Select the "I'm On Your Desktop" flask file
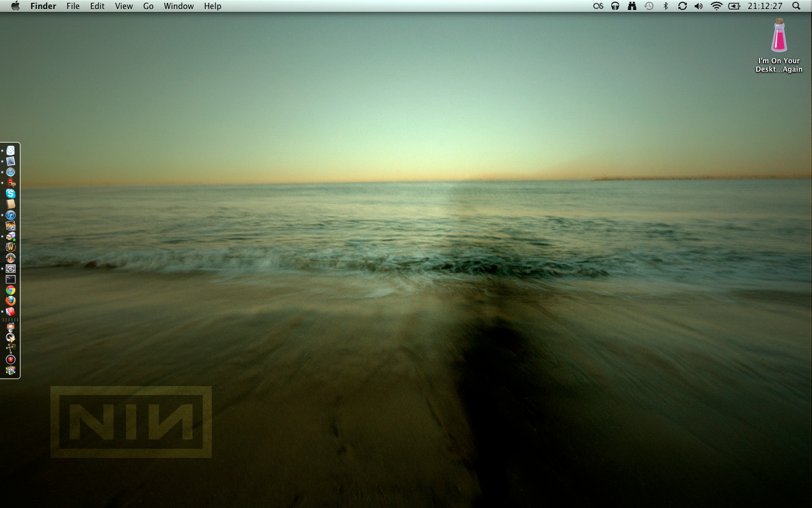Viewport: 812px width, 508px height. [779, 36]
